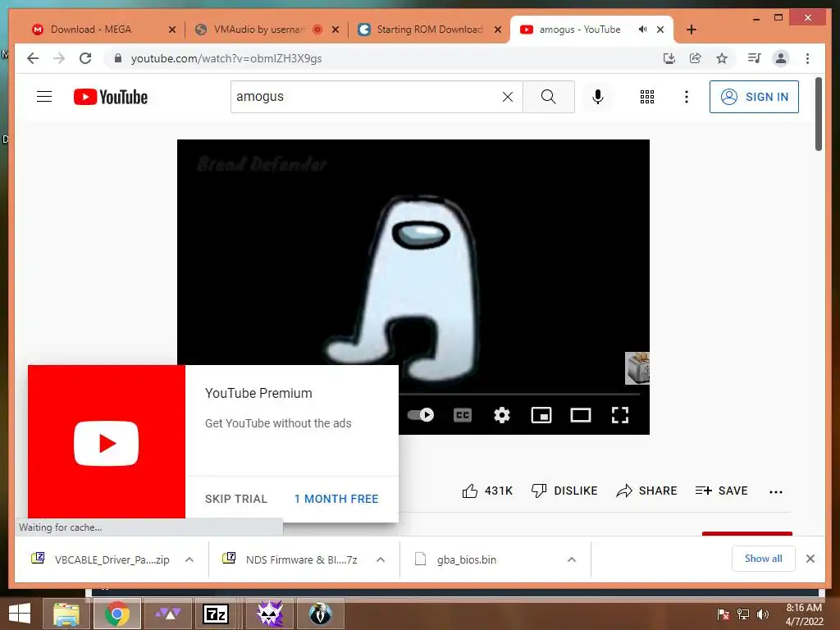The image size is (840, 630).
Task: Click 1 MONTH FREE offer
Action: (336, 499)
